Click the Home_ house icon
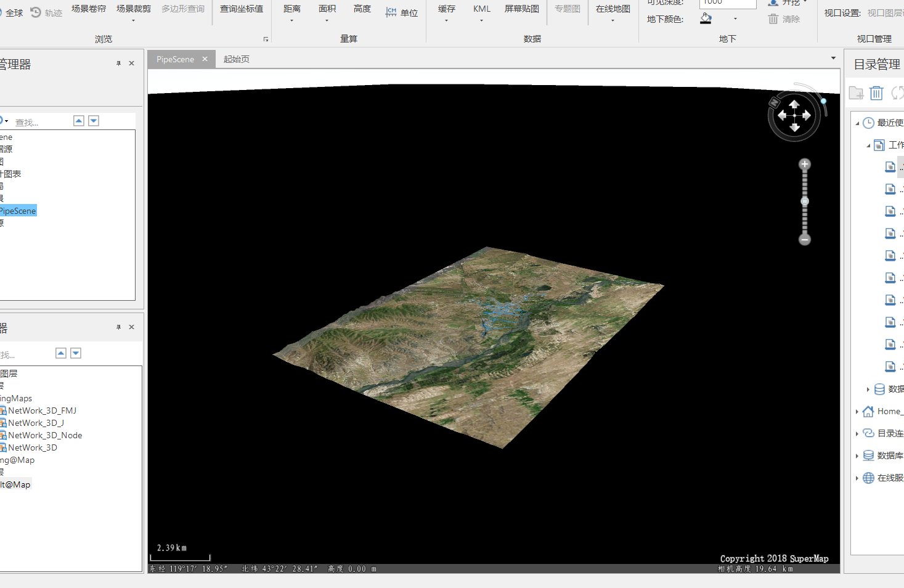Screen dimensions: 904x588 868,411
